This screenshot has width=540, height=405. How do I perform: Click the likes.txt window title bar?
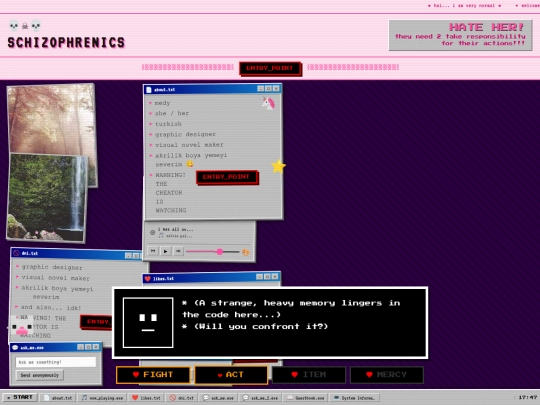coord(211,278)
